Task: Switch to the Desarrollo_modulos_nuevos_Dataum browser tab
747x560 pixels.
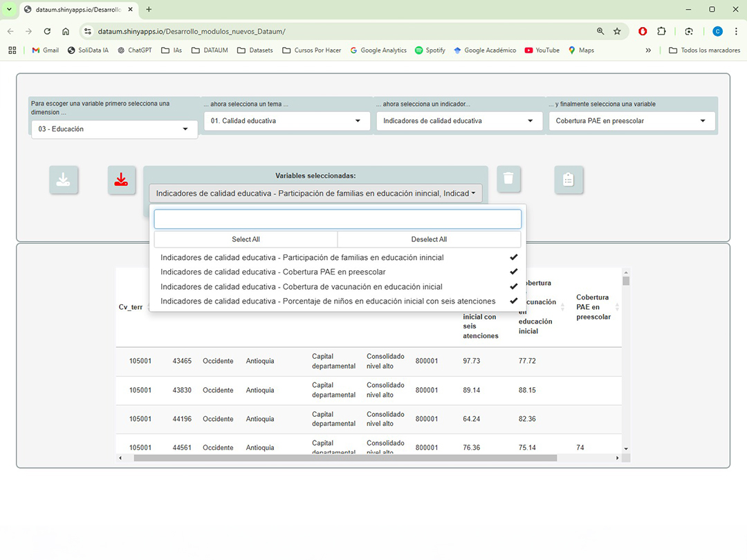Action: click(76, 10)
